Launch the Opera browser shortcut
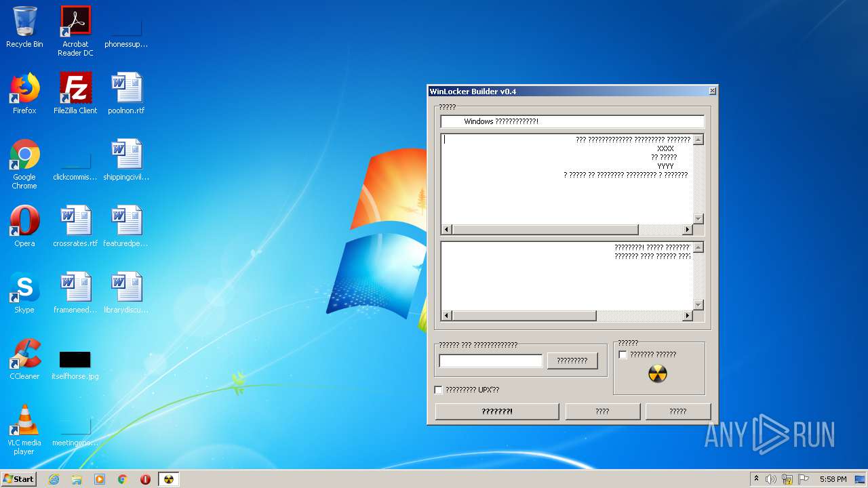This screenshot has height=488, width=868. click(x=24, y=226)
